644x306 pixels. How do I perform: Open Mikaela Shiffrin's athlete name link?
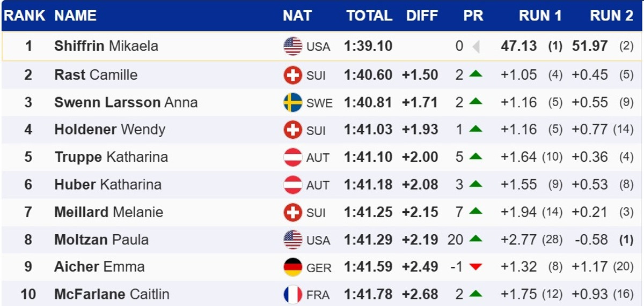coord(106,46)
